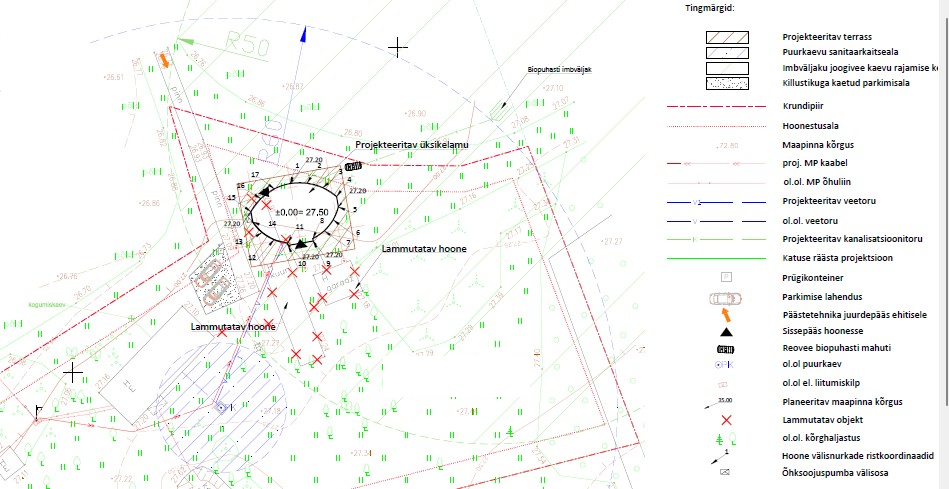Select the red X Lammutatav objekt legend icon
949x489 pixels.
click(x=727, y=421)
